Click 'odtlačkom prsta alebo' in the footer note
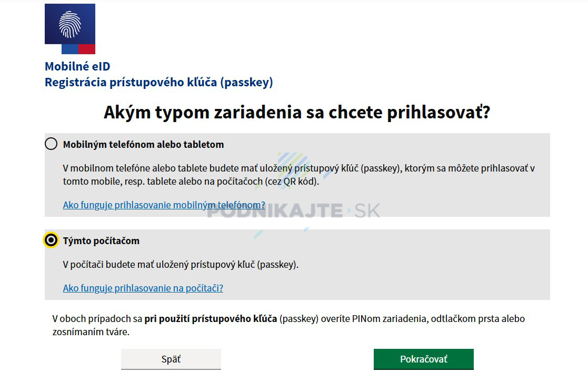588x392 pixels. 478,319
